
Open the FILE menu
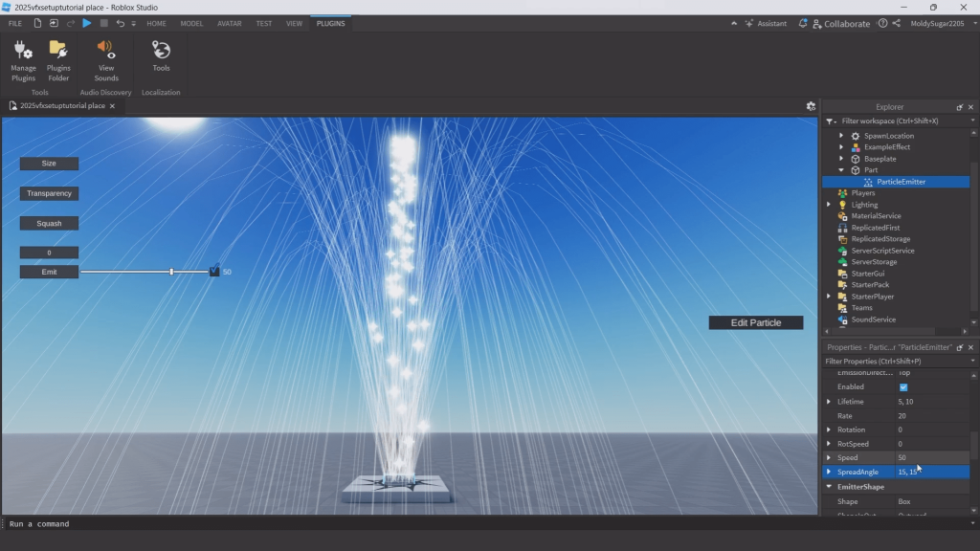click(x=15, y=23)
